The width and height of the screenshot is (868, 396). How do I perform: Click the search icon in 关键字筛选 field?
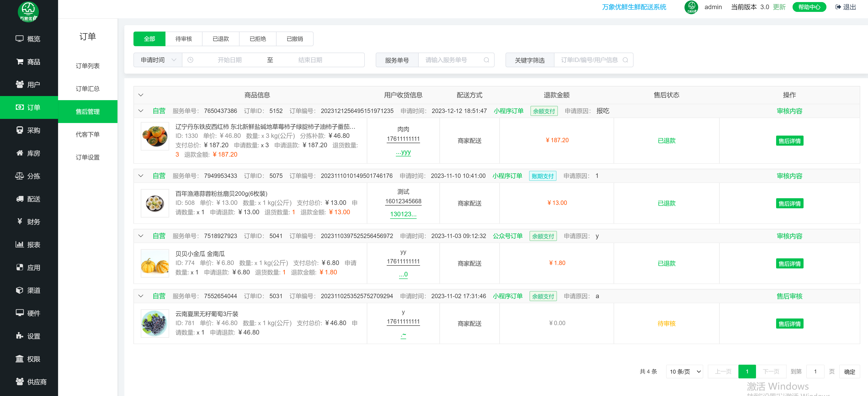pyautogui.click(x=625, y=60)
